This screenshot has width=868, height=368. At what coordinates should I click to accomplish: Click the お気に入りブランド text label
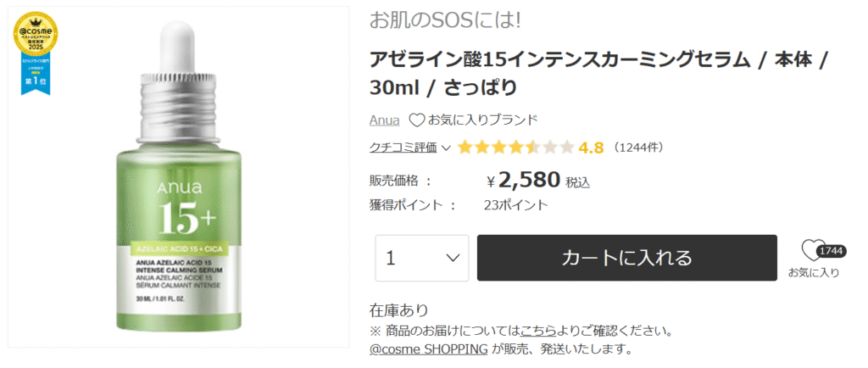[x=482, y=120]
